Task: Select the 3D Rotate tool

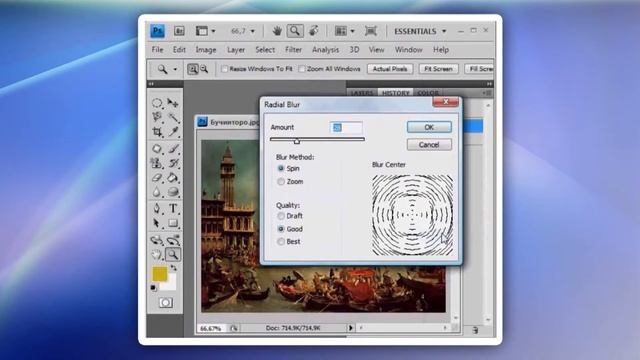Action: point(157,240)
